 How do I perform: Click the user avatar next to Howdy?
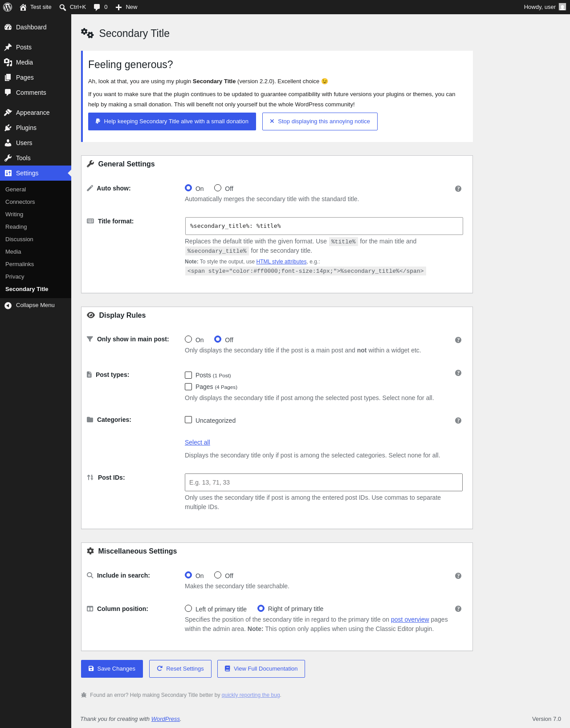click(562, 7)
